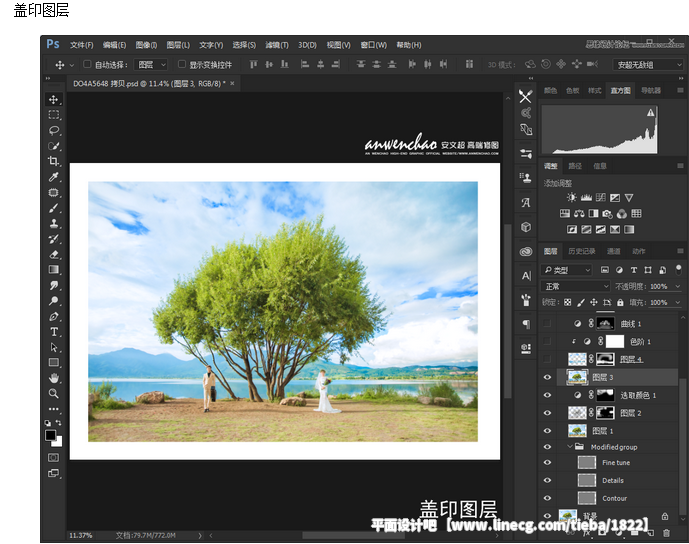Viewport: 689px width, 544px height.
Task: Select the Gradient tool
Action: click(54, 270)
